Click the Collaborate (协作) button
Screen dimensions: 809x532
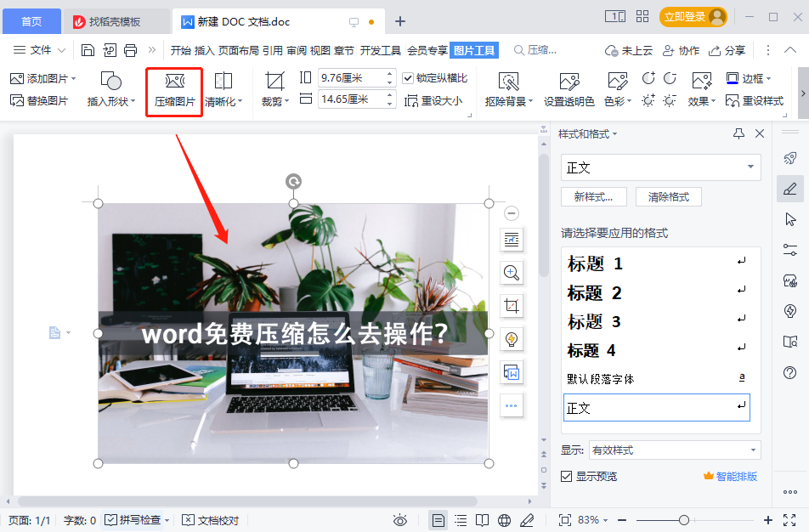681,50
